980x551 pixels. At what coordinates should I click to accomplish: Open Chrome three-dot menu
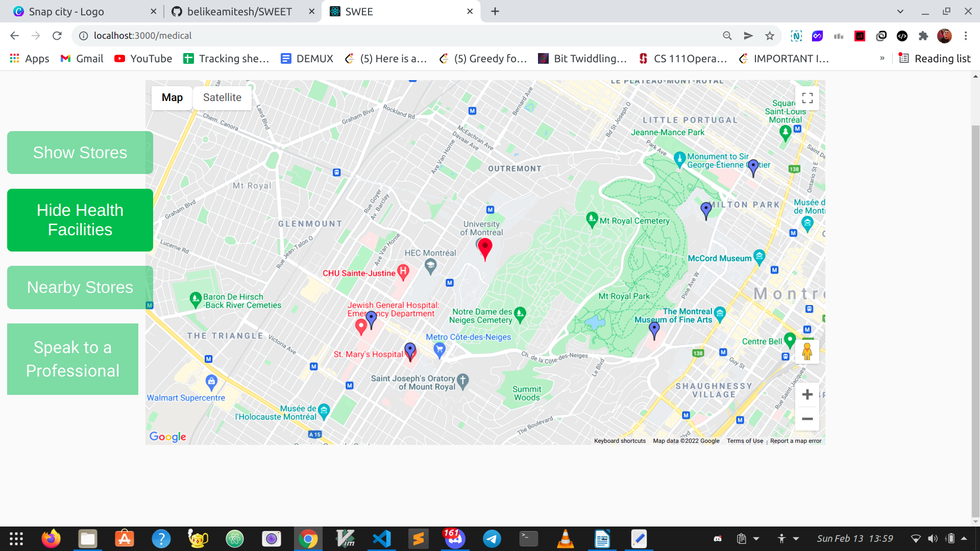(966, 36)
